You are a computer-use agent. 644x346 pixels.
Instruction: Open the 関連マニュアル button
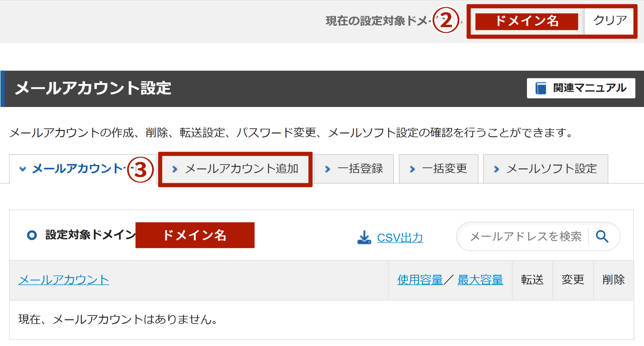click(581, 88)
